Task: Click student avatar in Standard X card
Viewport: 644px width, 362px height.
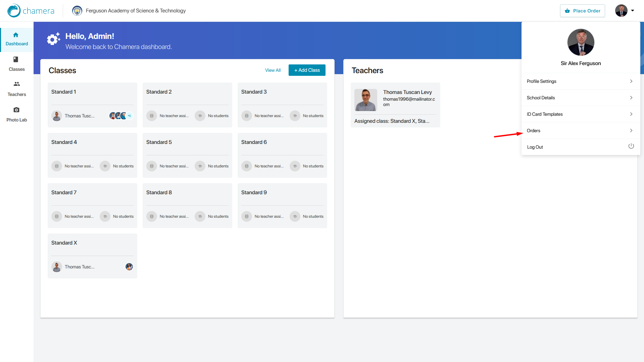Action: tap(129, 267)
